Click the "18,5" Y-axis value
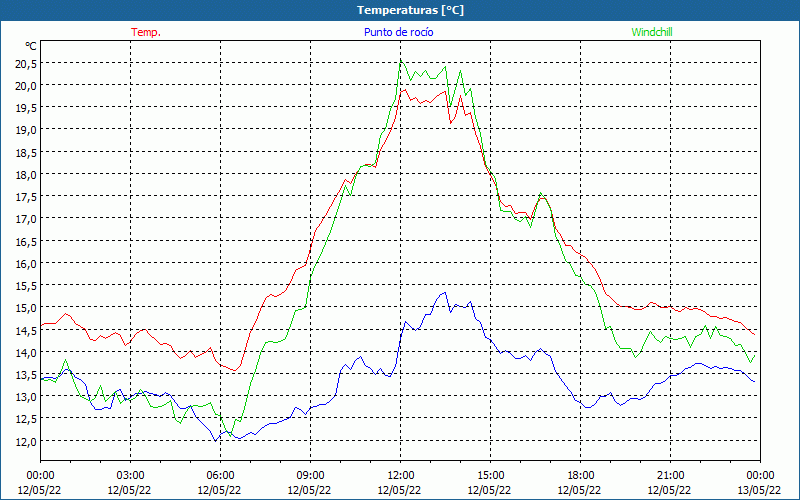This screenshot has width=800, height=500. tap(26, 153)
